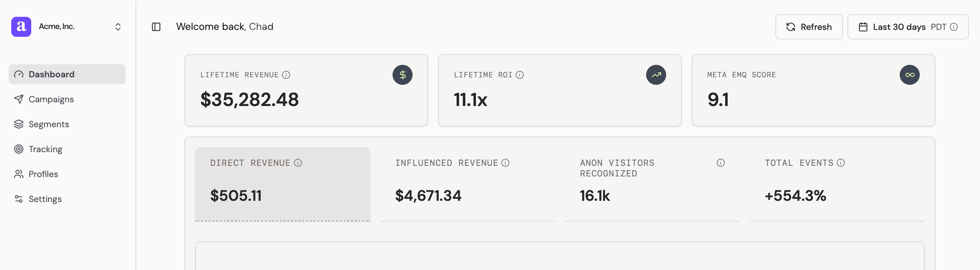This screenshot has height=270, width=980.
Task: Click the Acme purple logo icon
Action: [x=21, y=27]
